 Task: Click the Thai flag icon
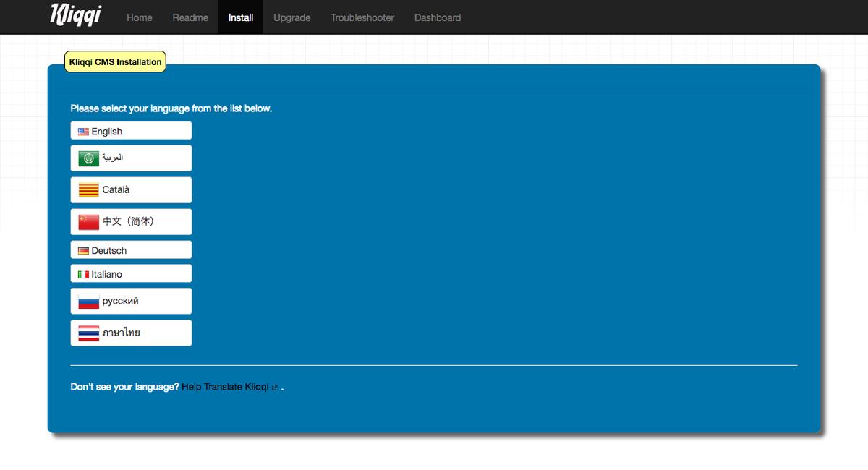88,333
